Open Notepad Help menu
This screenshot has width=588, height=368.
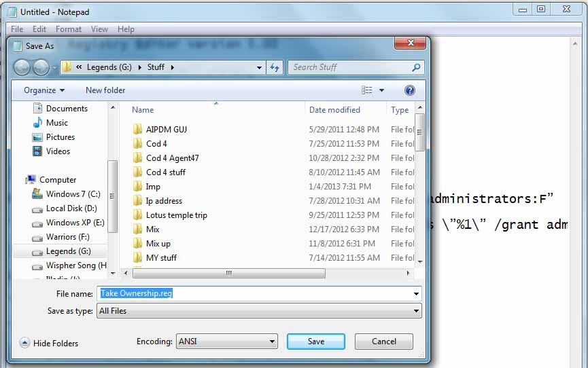coord(126,29)
